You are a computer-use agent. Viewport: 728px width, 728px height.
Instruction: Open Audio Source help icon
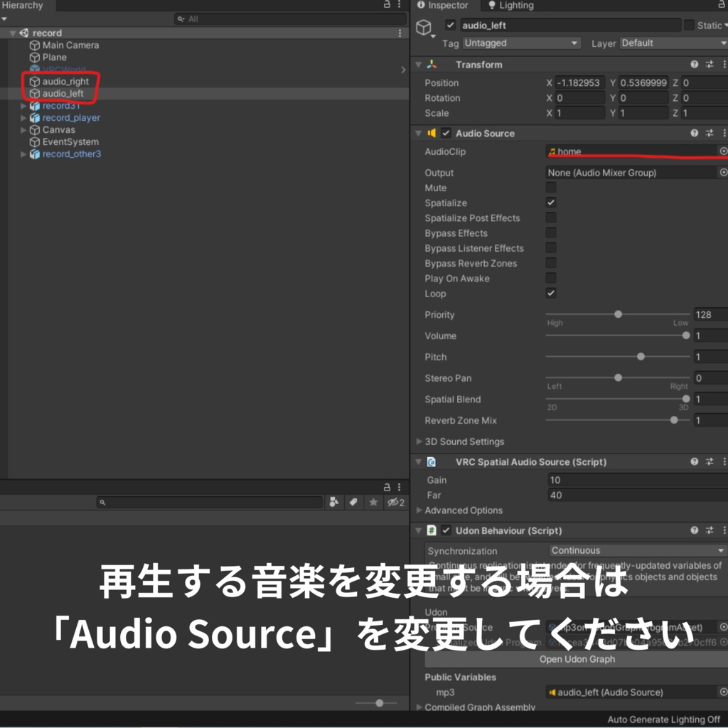694,133
